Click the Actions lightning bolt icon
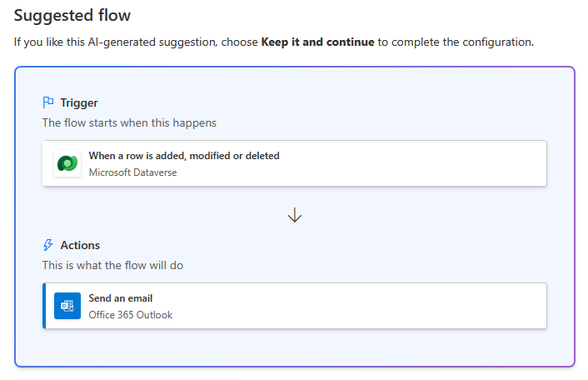The image size is (588, 380). pos(48,245)
